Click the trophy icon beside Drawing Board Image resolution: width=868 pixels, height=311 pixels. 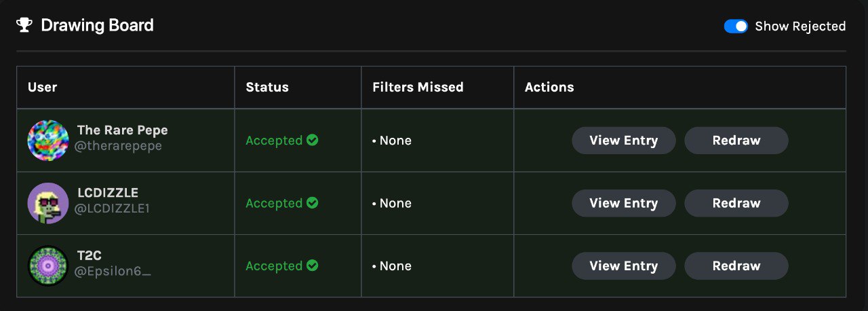coord(24,26)
